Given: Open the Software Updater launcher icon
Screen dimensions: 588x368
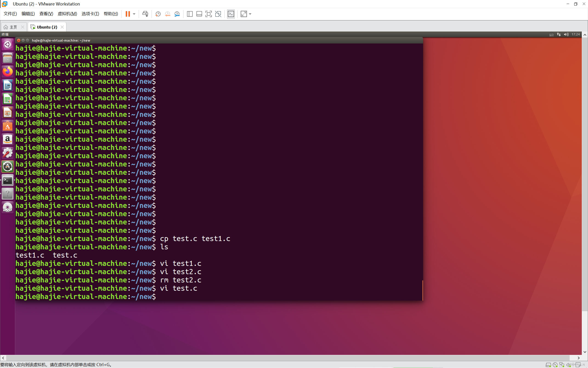Looking at the screenshot, I should click(8, 167).
